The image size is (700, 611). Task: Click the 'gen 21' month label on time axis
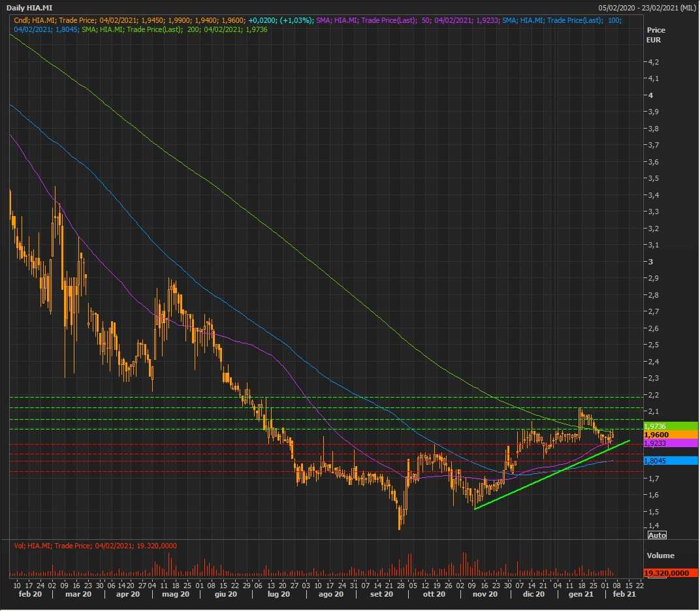coord(579,595)
